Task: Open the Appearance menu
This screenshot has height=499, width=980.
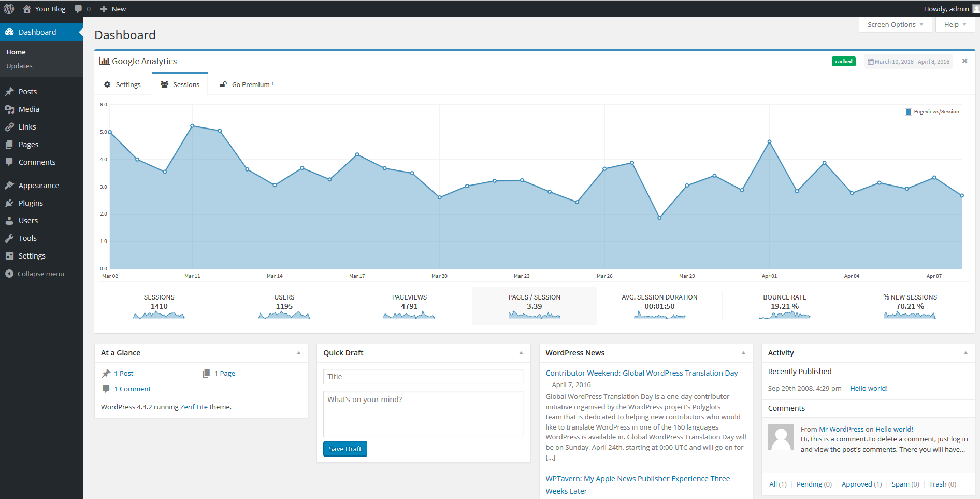Action: click(x=41, y=186)
